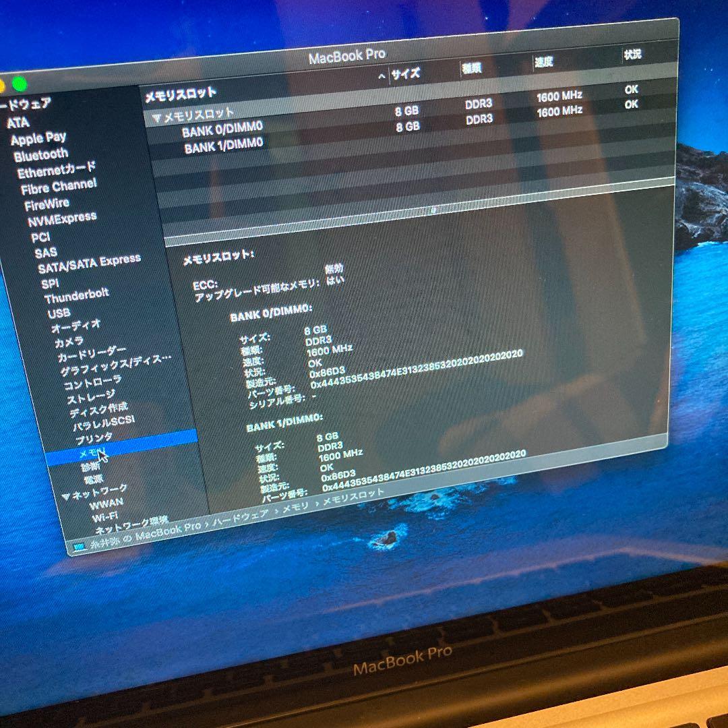
Task: Click 8 GB cell of BANK 0
Action: point(406,111)
